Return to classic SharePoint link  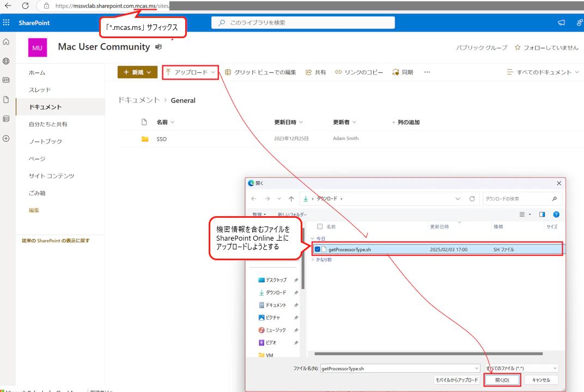point(56,241)
